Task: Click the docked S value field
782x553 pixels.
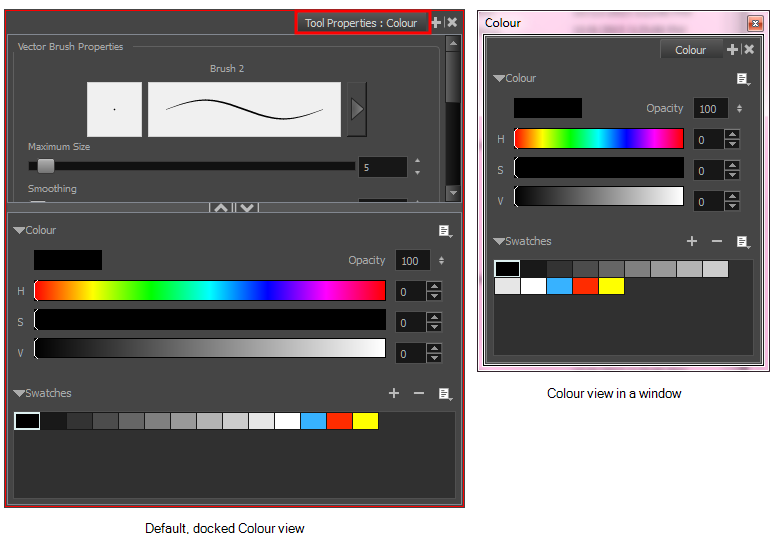Action: [x=410, y=323]
